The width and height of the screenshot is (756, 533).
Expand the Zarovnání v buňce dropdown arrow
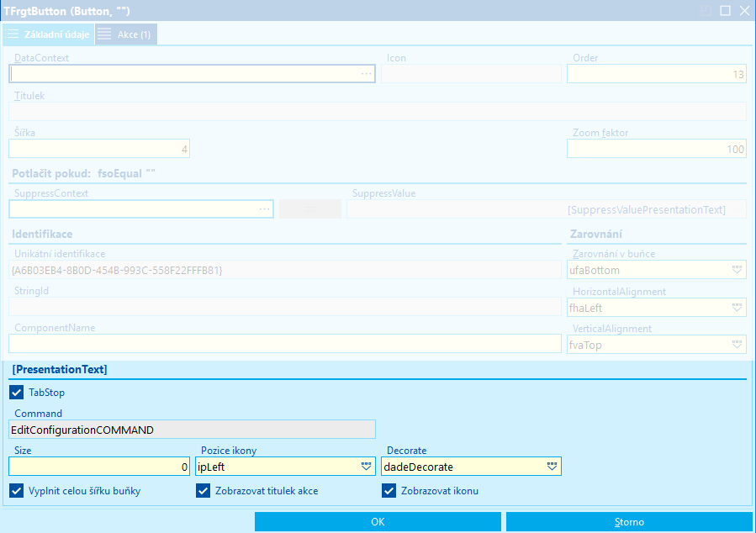click(737, 270)
